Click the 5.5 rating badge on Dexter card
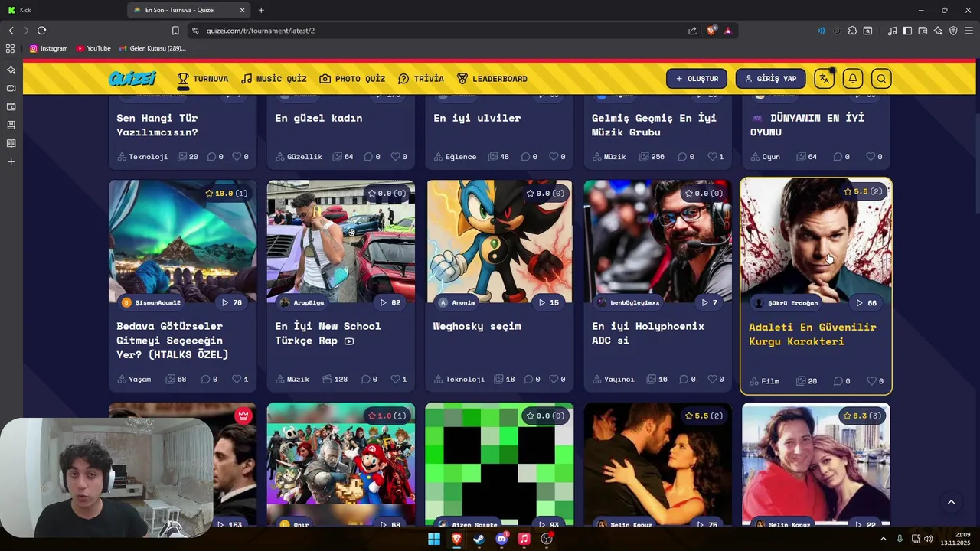 click(863, 191)
